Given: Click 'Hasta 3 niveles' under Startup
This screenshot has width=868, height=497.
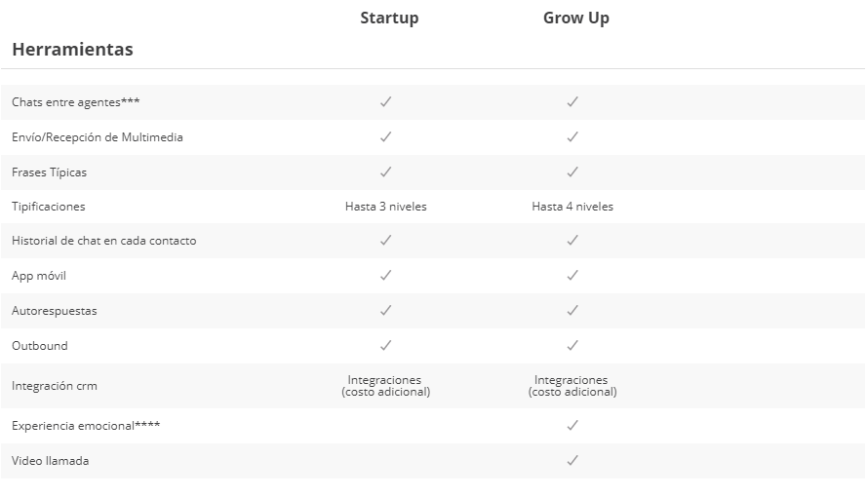Looking at the screenshot, I should (x=385, y=207).
